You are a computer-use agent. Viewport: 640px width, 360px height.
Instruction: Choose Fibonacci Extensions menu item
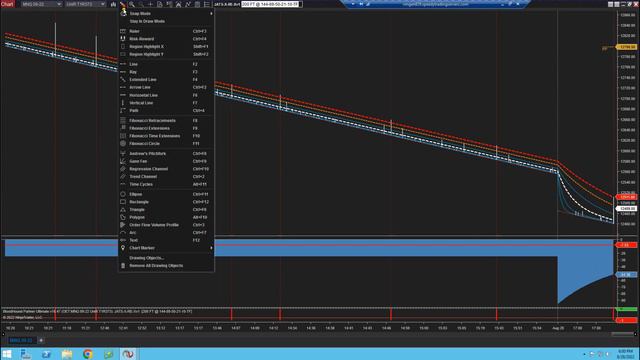[x=166, y=128]
